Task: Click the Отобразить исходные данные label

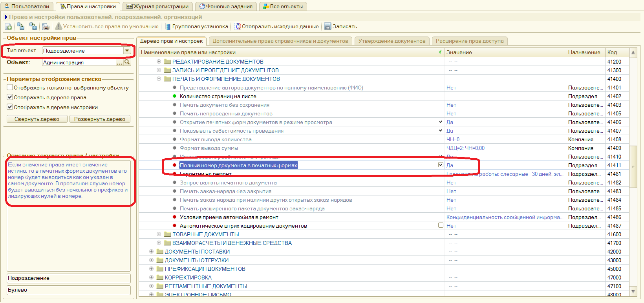Action: (280, 27)
